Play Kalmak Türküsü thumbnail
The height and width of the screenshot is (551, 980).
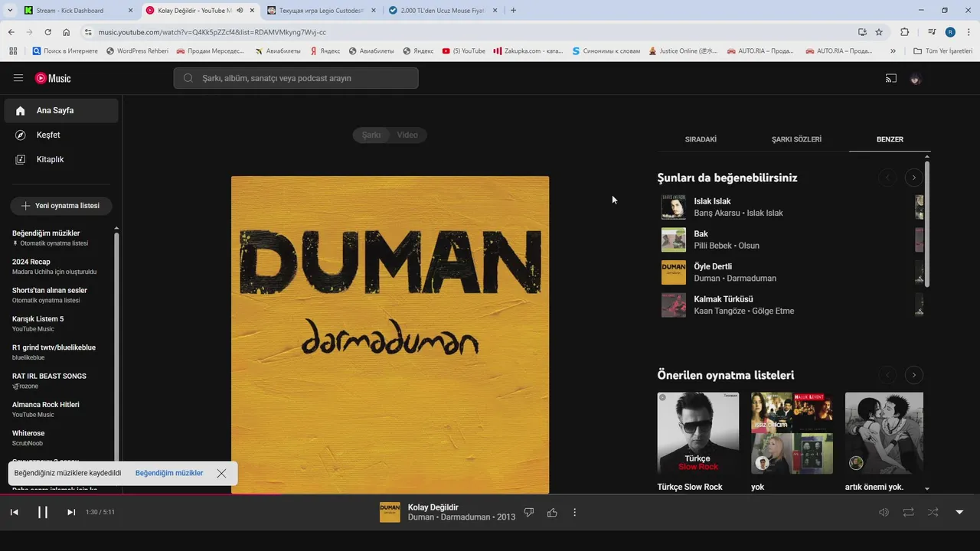click(x=674, y=305)
